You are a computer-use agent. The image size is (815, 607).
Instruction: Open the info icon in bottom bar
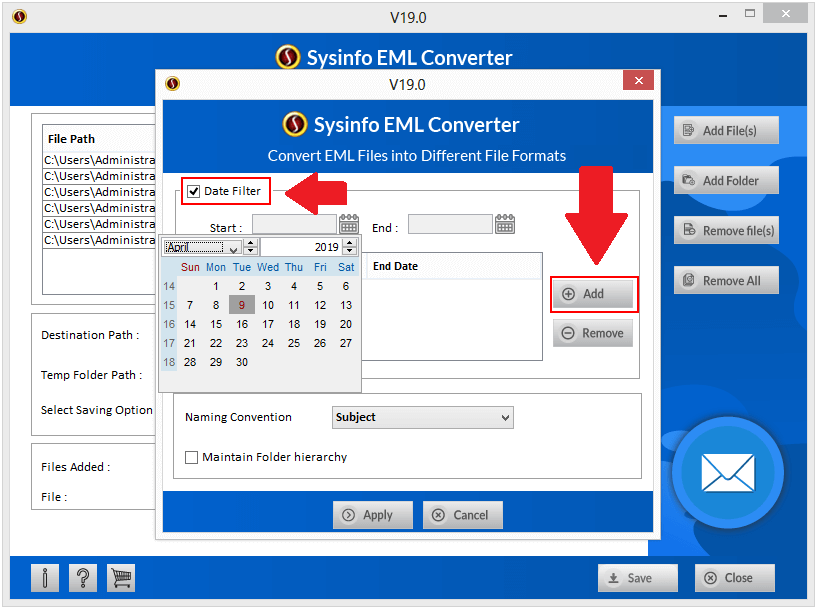click(45, 578)
